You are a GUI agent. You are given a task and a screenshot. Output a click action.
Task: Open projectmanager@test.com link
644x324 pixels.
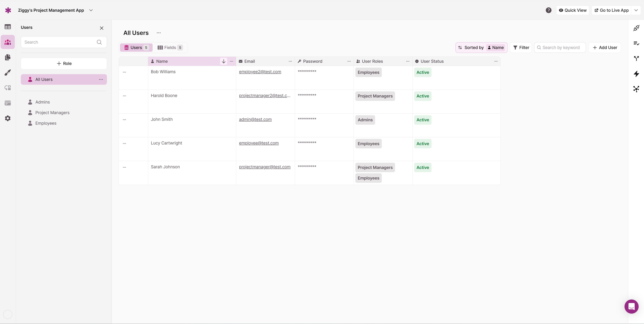[x=265, y=167]
